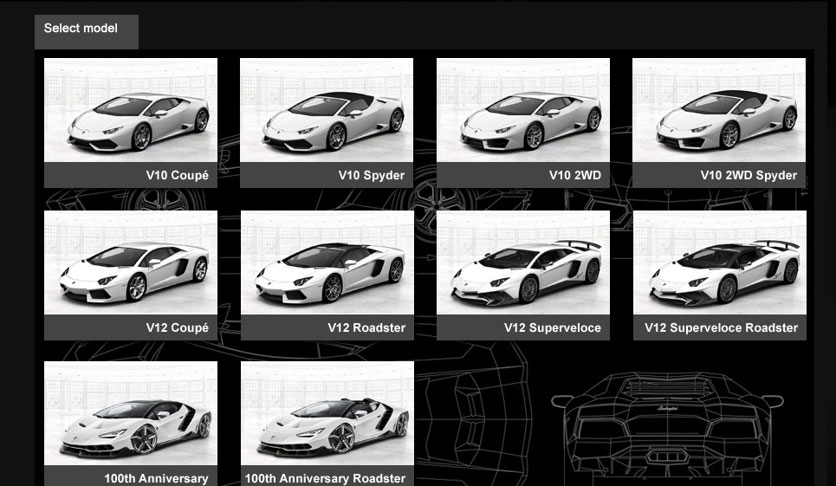
Task: Click the 100th Anniversary Roadster label
Action: 325,478
